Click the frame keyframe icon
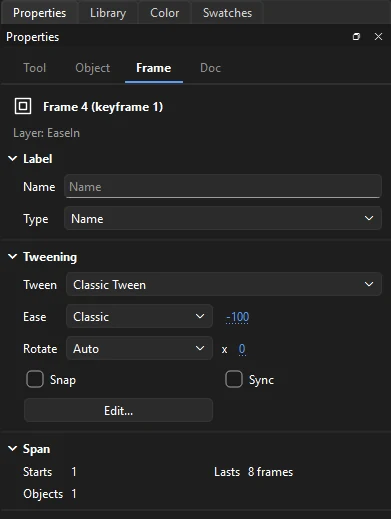391x519 pixels. (x=23, y=106)
